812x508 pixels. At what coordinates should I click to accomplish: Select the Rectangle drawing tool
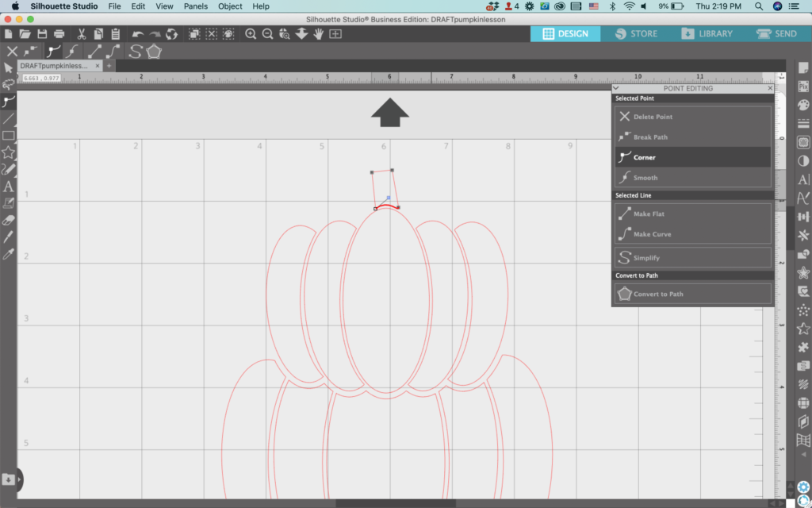(8, 136)
